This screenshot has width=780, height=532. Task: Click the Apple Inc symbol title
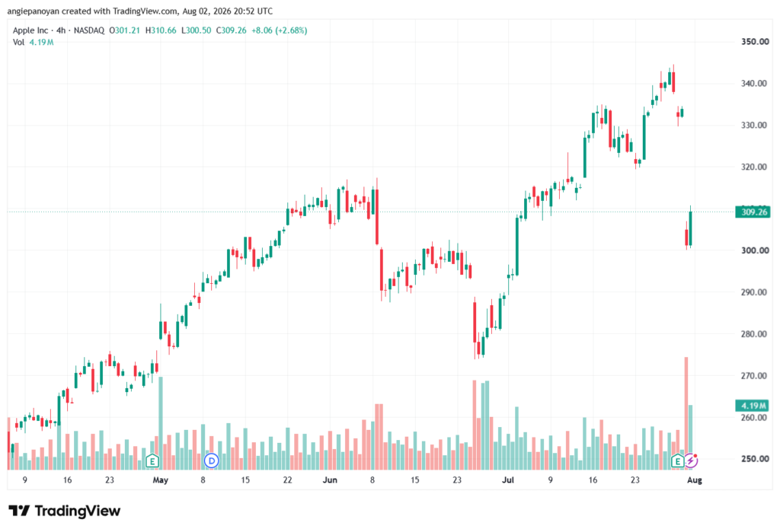[30, 30]
